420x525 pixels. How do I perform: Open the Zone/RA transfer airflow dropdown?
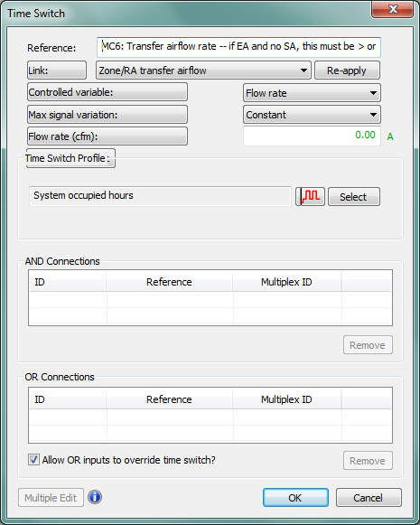(203, 70)
